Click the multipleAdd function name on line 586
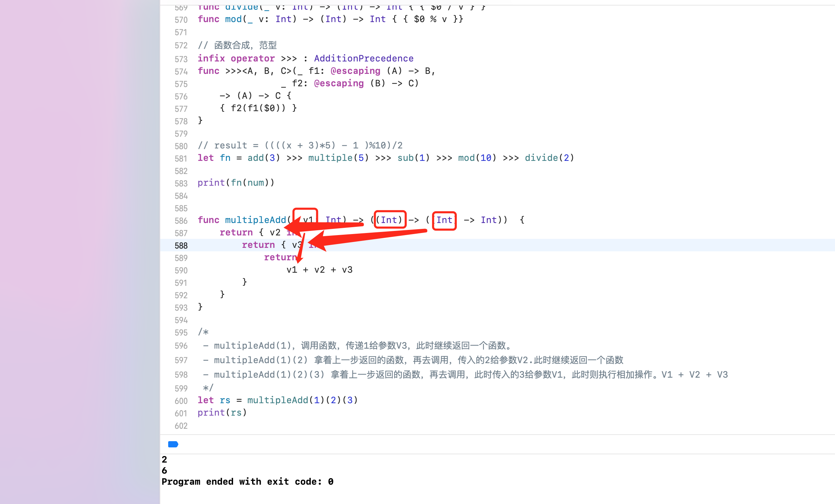 256,220
